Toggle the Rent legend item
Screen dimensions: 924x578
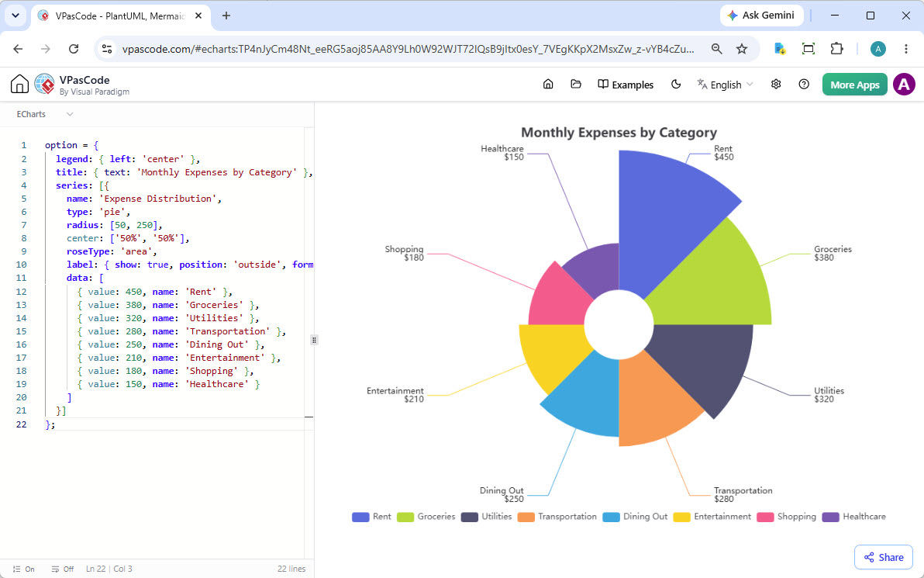371,517
